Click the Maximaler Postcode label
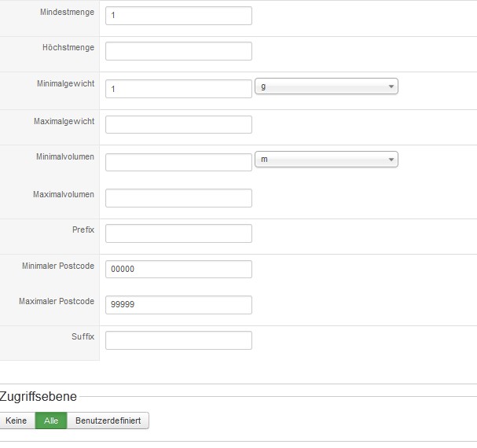The image size is (477, 448). pos(57,301)
